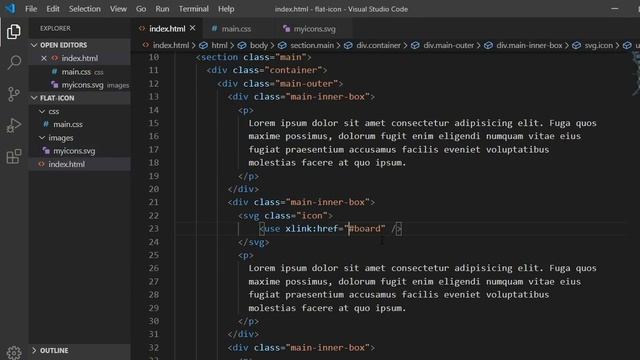Click "#board" attribute value on line 23
Screen dimensions: 640x360
pos(364,229)
